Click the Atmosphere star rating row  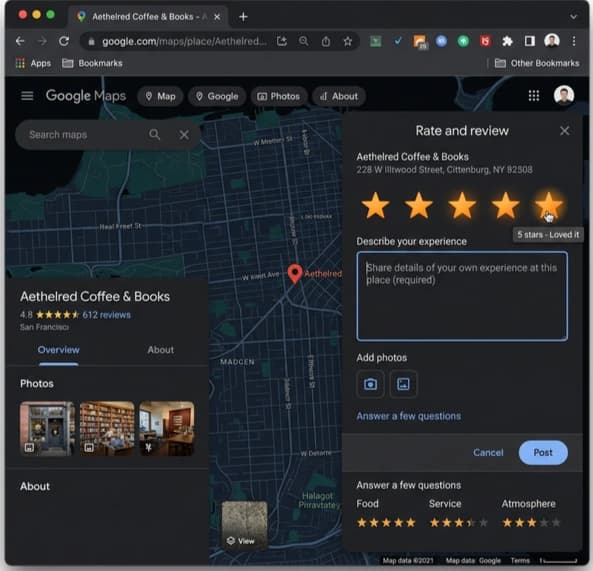click(x=531, y=523)
